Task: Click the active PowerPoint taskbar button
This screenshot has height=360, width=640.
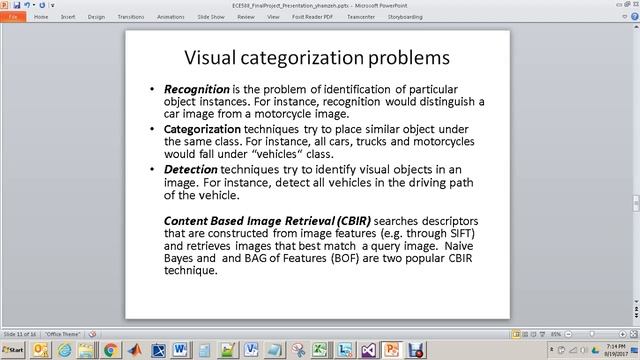Action: tap(392, 350)
